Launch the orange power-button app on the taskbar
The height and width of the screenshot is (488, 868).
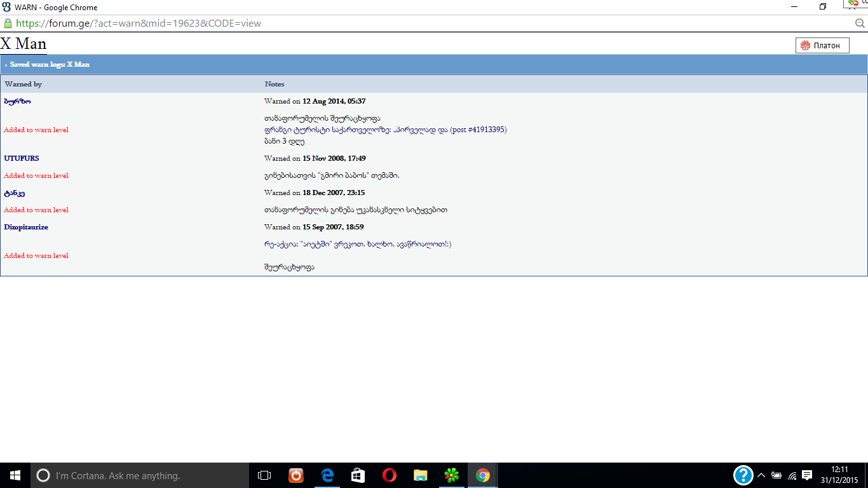pyautogui.click(x=296, y=475)
